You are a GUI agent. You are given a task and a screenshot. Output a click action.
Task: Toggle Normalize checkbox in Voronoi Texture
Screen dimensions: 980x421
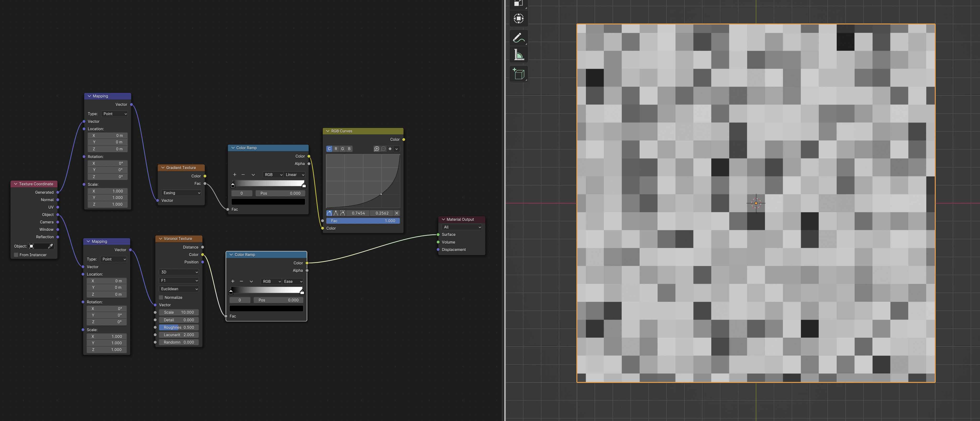[161, 296]
